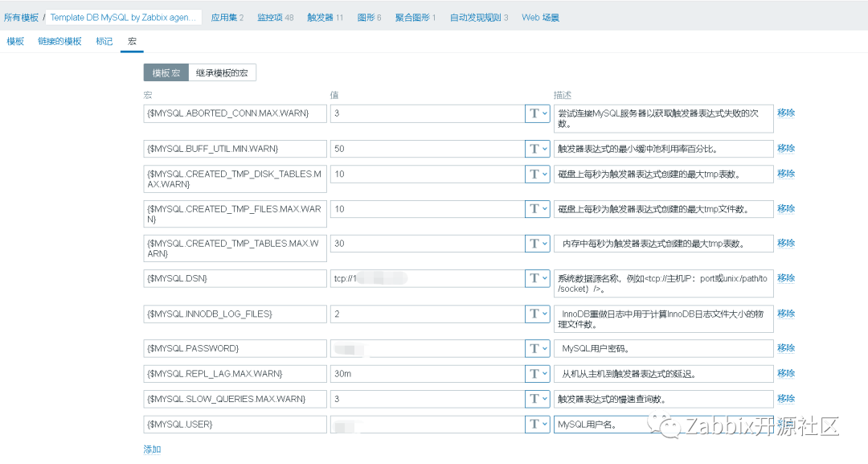Open value type dropdown for CREATED_TMP_TABLES macro
This screenshot has width=868, height=464.
[537, 243]
